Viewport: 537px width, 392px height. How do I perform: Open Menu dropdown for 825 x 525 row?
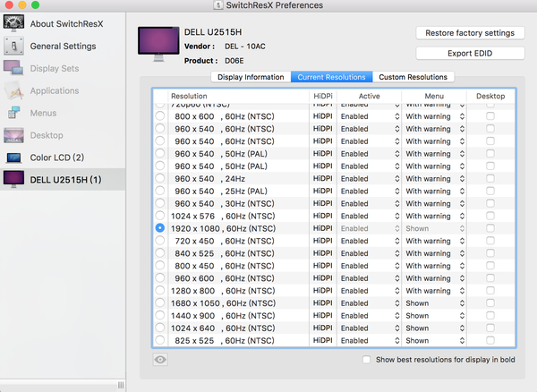click(x=435, y=341)
